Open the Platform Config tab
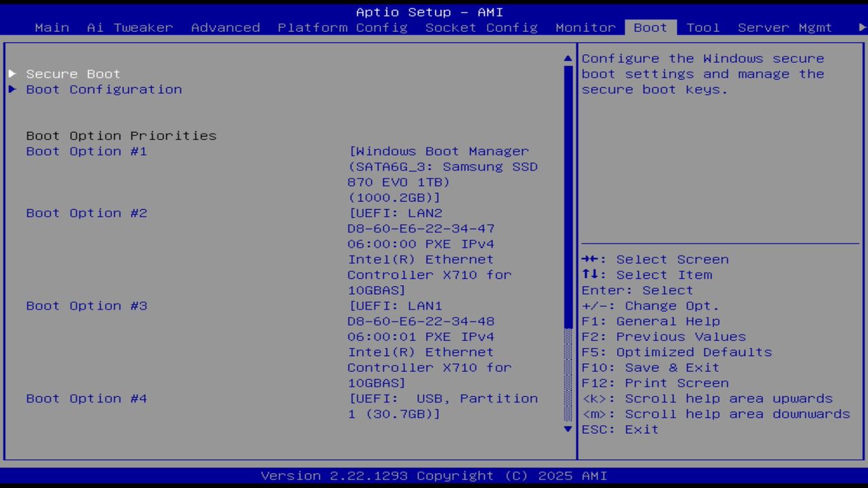Screen dimensions: 868x488 click(342, 27)
